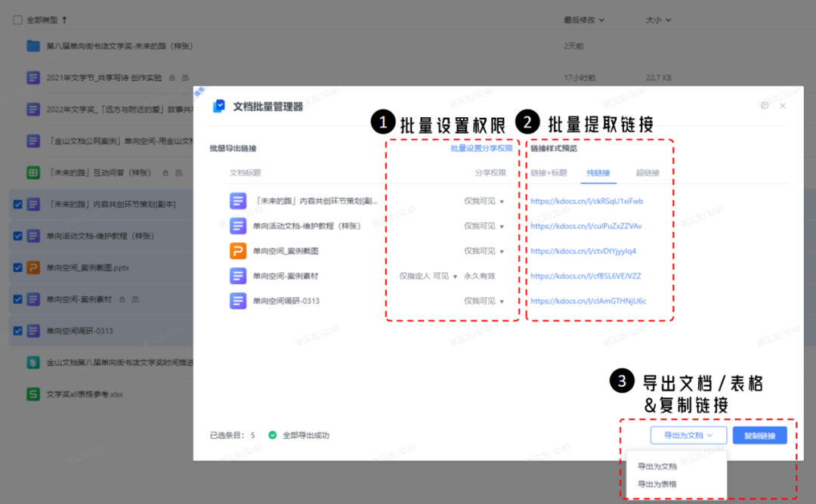Click the icon of 金山文档第八届单向街书店文学奖时间推进
Screen dimensions: 816x504
click(33, 363)
